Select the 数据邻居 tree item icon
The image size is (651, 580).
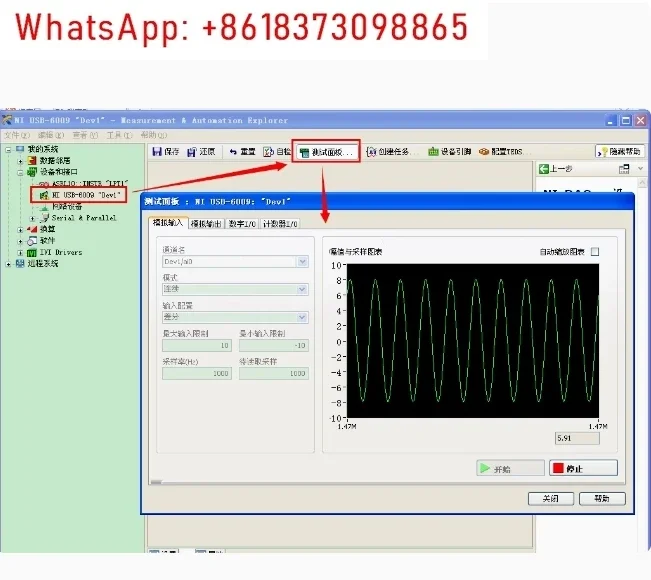tap(32, 160)
